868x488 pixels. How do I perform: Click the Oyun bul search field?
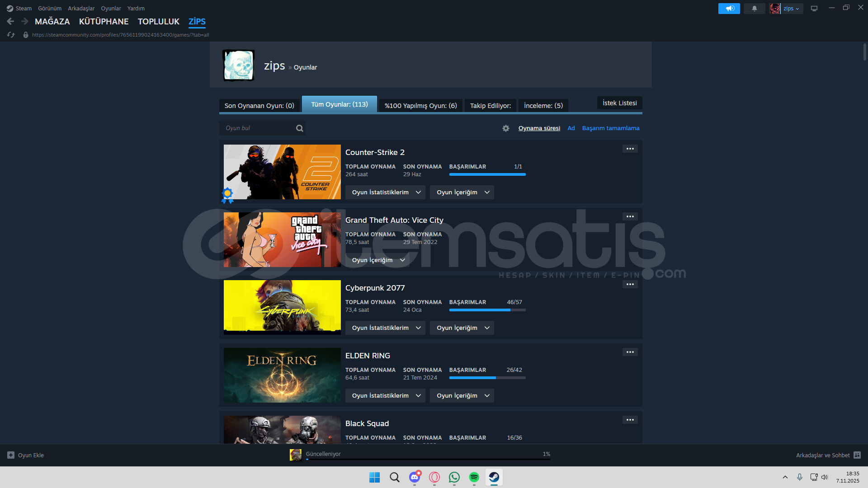coord(258,128)
